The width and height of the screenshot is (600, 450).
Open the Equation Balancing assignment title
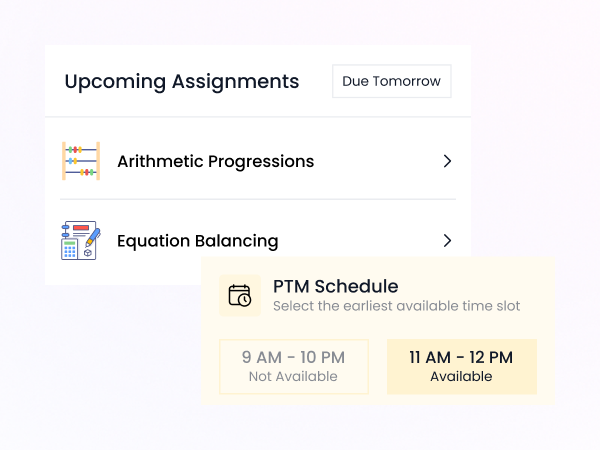pos(197,241)
